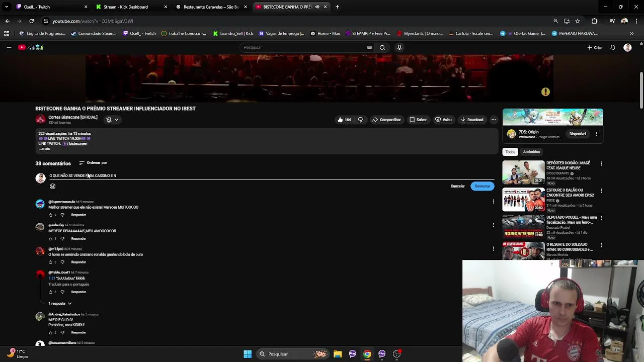Open File Explorer from taskbar
The height and width of the screenshot is (362, 644).
coord(338,354)
